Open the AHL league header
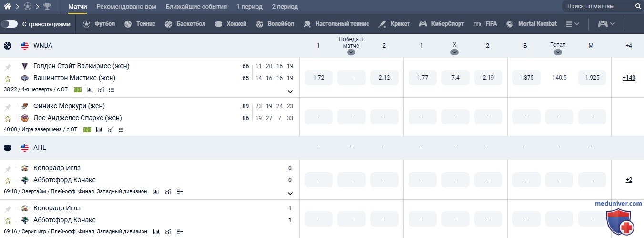Image resolution: width=644 pixels, height=238 pixels. pos(40,148)
